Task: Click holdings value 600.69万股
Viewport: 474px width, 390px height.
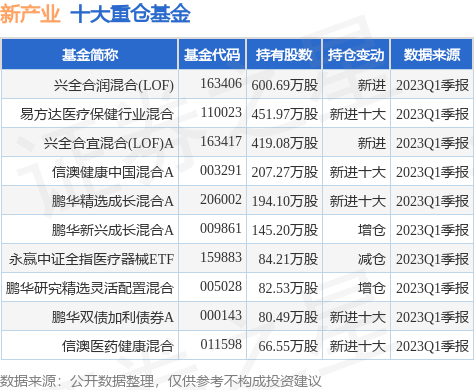Action: coord(285,85)
